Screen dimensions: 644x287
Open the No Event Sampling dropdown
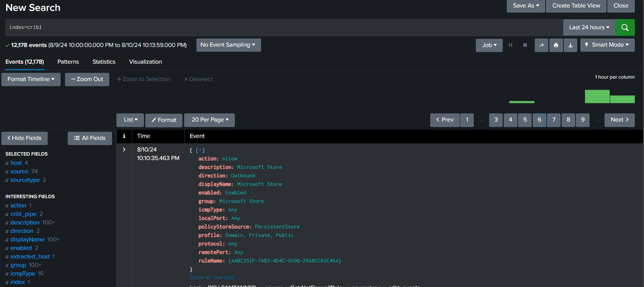pyautogui.click(x=228, y=45)
